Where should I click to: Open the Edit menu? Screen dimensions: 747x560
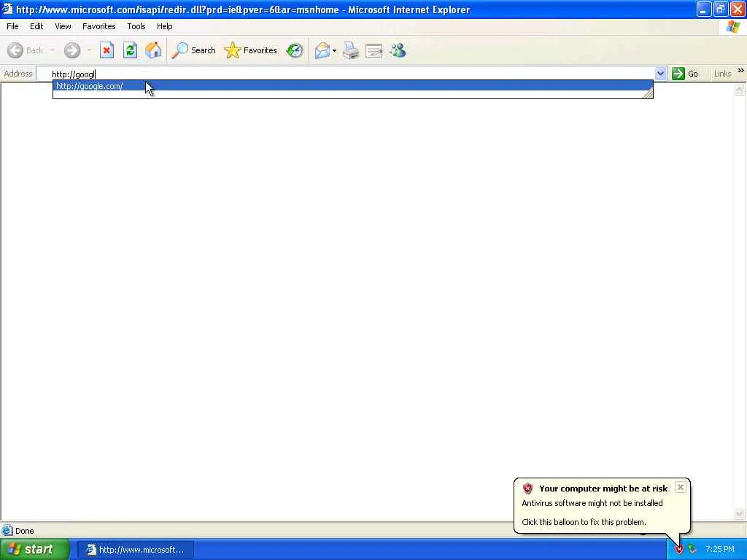point(36,26)
